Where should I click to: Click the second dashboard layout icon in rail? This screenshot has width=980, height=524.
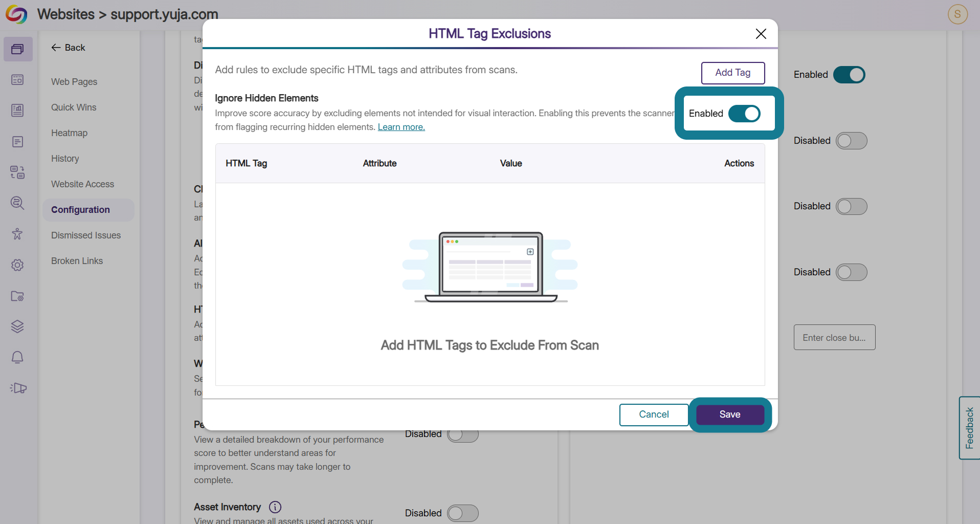(17, 80)
